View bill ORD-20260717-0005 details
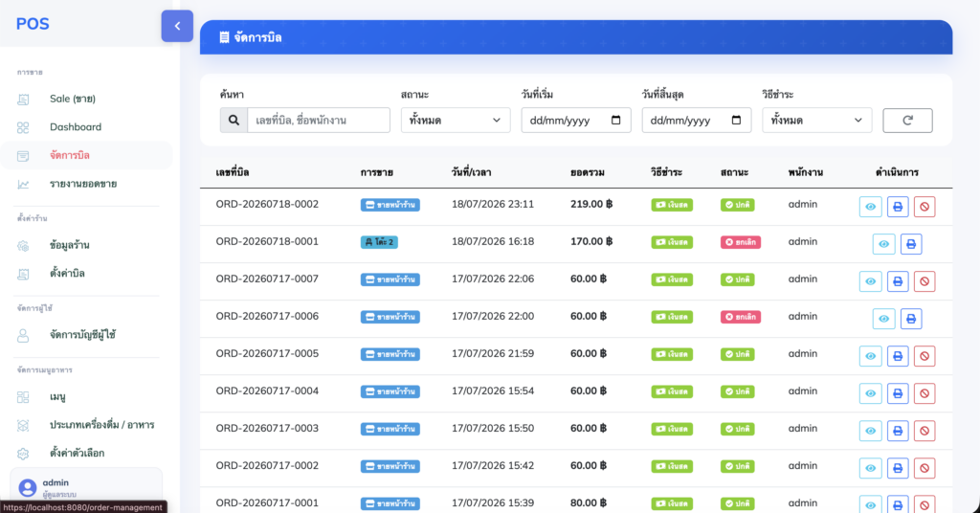 coord(870,356)
